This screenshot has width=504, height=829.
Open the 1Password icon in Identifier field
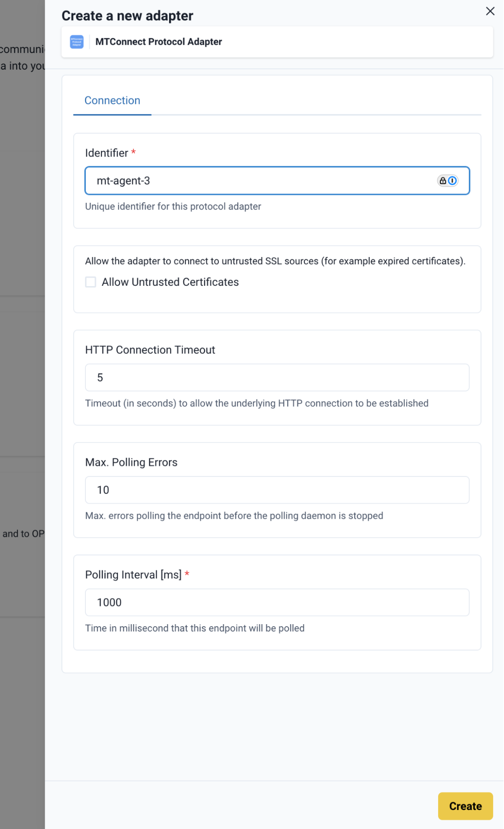pyautogui.click(x=453, y=181)
